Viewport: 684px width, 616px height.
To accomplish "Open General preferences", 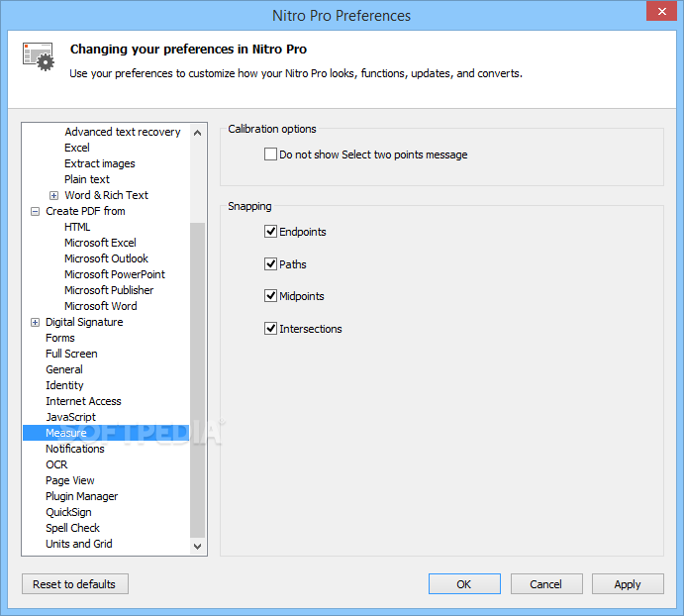I will point(64,369).
